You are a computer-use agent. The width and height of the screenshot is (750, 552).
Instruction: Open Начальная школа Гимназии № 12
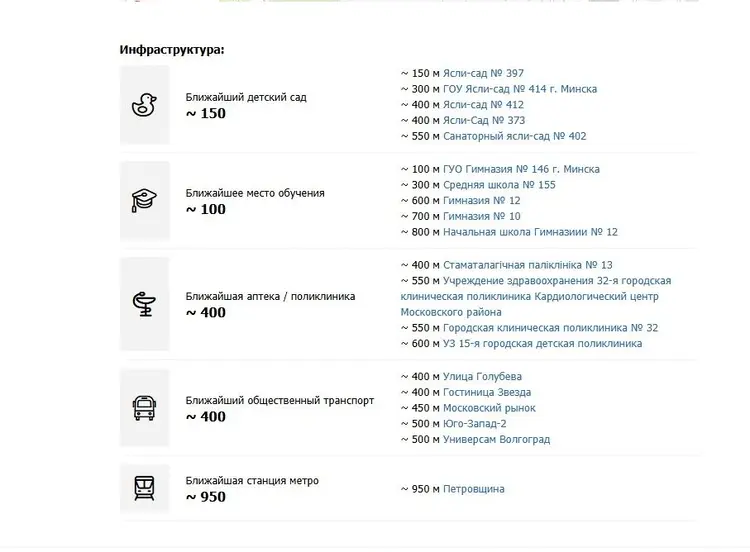tap(530, 232)
